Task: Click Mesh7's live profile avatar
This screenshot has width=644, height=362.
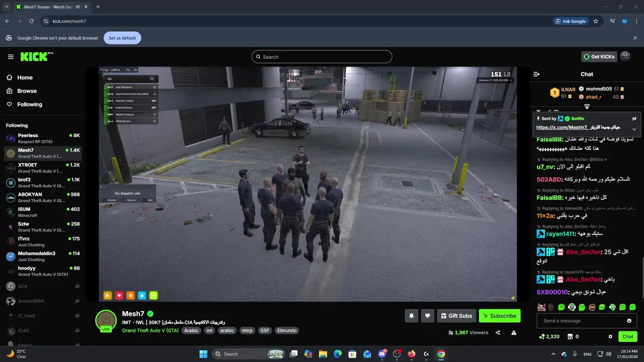Action: (x=106, y=320)
